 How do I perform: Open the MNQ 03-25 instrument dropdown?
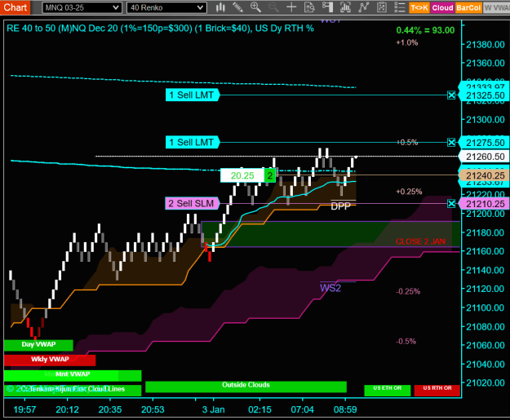[x=82, y=7]
